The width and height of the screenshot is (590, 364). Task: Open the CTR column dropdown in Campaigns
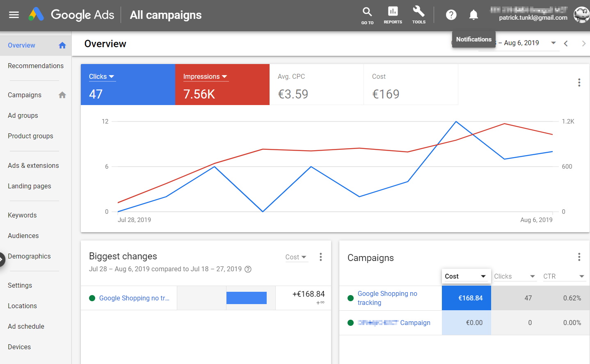pos(564,276)
